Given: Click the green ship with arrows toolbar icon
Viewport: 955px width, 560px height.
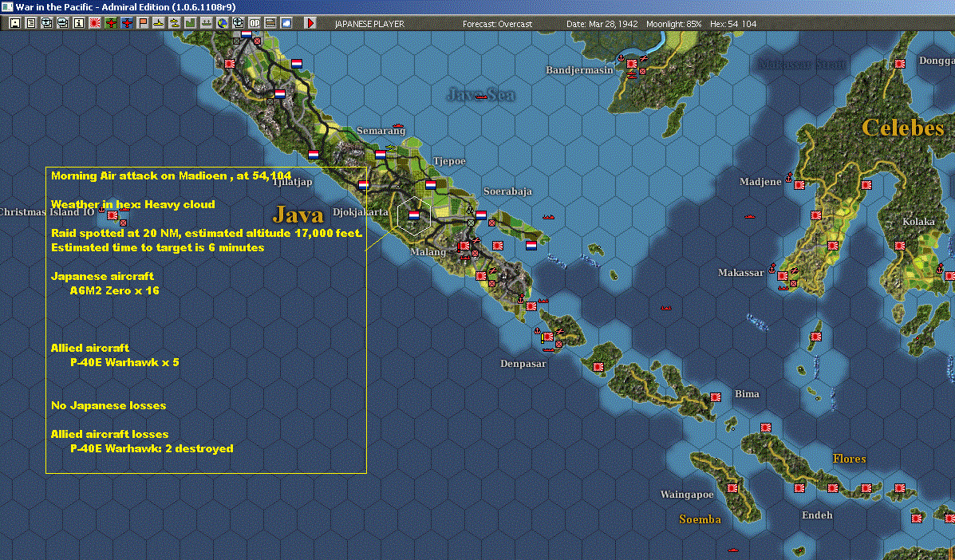Looking at the screenshot, I should point(207,23).
